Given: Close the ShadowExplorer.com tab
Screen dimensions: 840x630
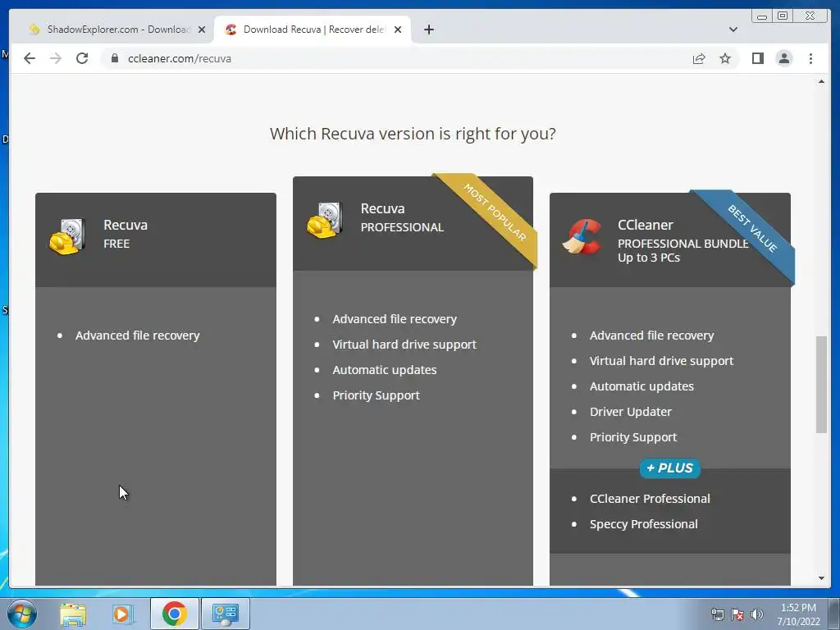Looking at the screenshot, I should pyautogui.click(x=202, y=30).
